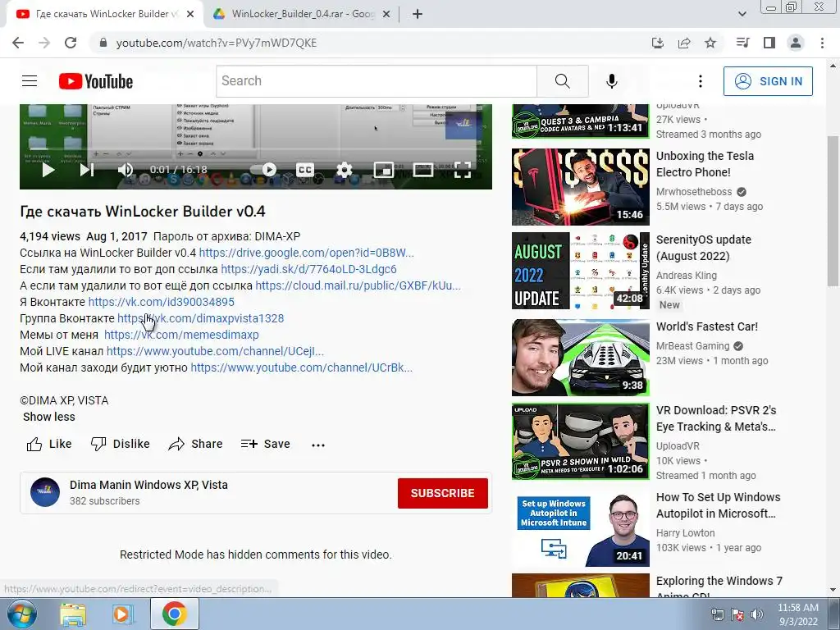Enter fullscreen mode
Screen dimensions: 840x630
pyautogui.click(x=463, y=170)
